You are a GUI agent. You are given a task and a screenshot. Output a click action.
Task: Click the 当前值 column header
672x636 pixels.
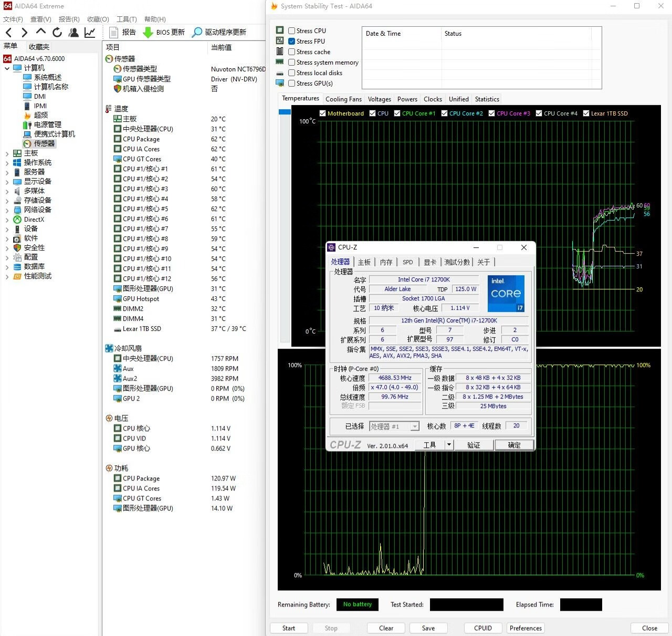221,47
